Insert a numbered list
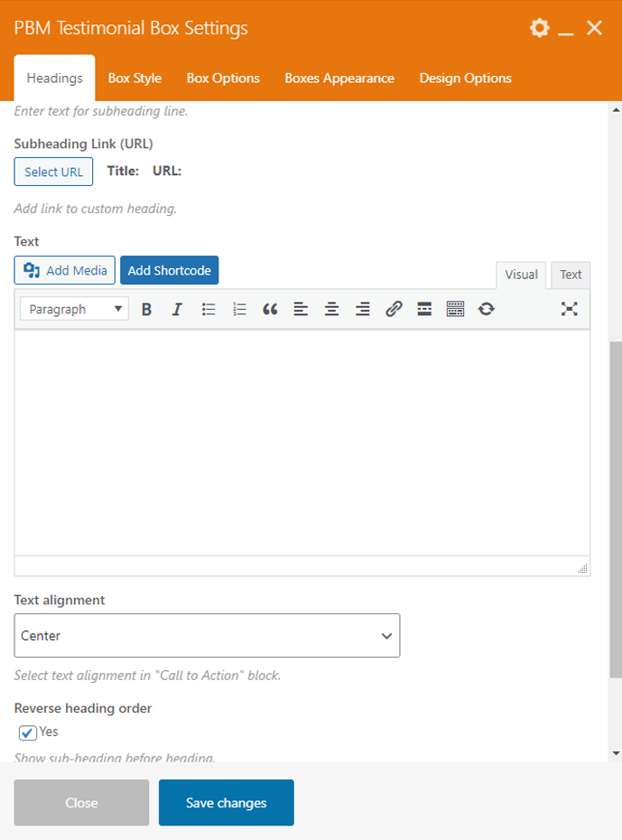Viewport: 622px width, 840px height. (239, 309)
